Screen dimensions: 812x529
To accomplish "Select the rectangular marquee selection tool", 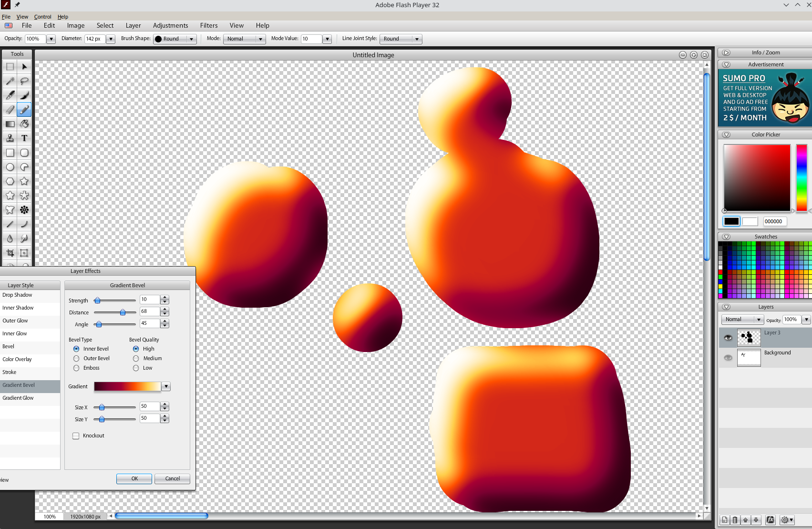I will point(10,67).
